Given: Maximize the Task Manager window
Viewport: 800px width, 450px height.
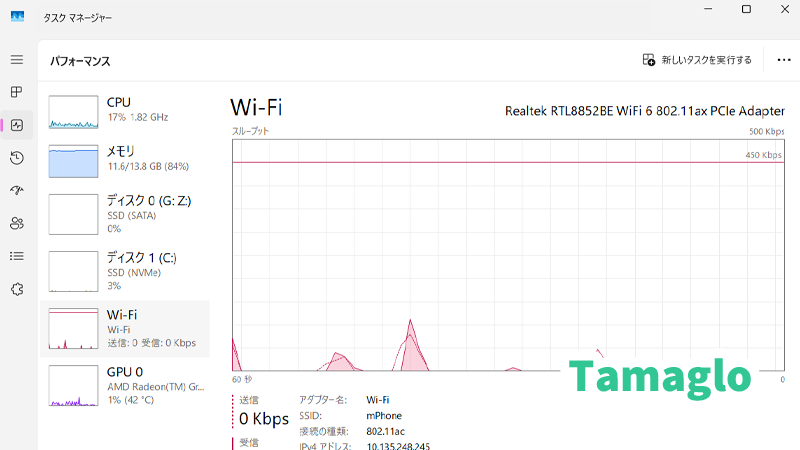Looking at the screenshot, I should pos(746,10).
